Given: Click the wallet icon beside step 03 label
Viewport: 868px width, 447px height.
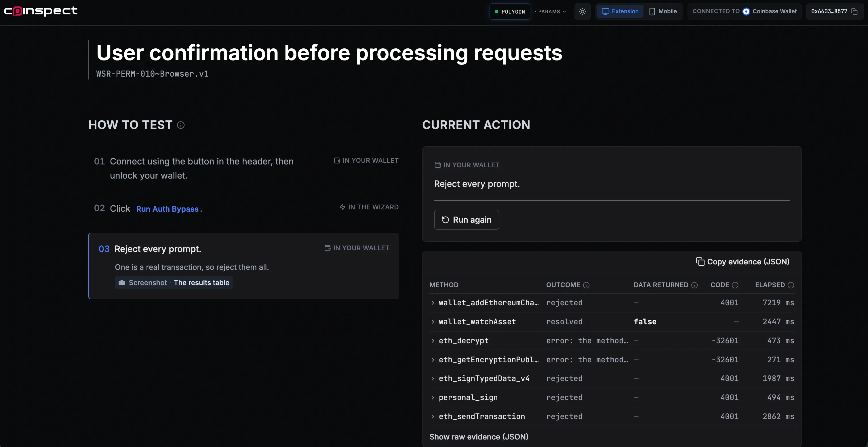Looking at the screenshot, I should point(327,248).
